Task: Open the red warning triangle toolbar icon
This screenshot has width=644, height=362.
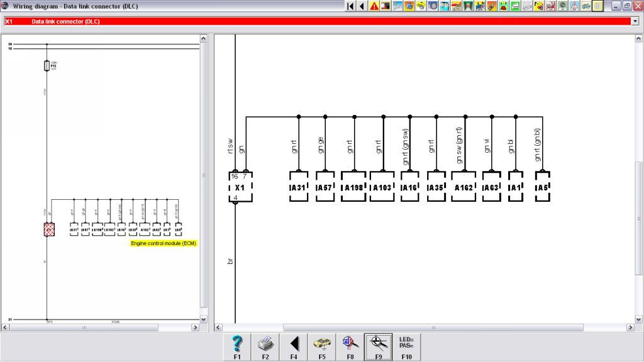Action: click(374, 6)
